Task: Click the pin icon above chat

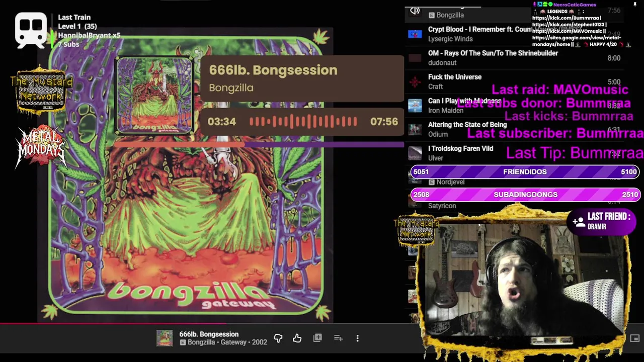Action: (635, 5)
